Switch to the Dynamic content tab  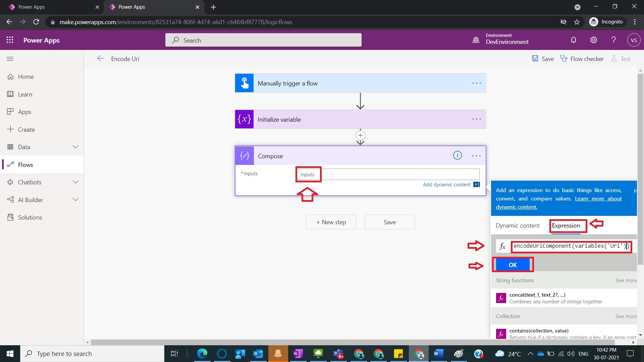coord(518,226)
